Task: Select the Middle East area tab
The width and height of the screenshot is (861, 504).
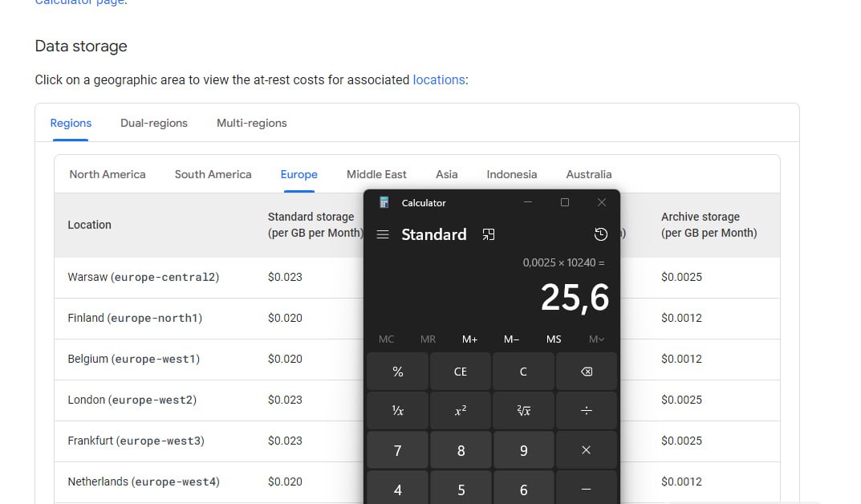Action: [x=376, y=175]
